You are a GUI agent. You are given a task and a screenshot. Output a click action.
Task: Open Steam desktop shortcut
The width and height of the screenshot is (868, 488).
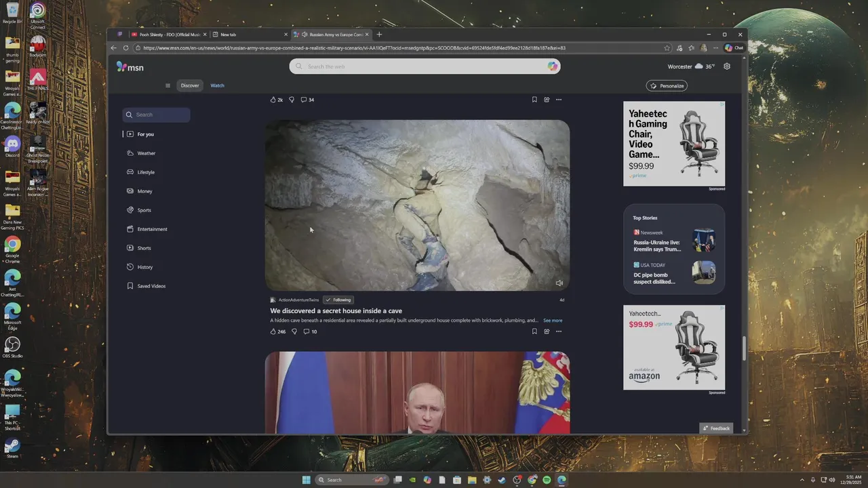tap(12, 448)
